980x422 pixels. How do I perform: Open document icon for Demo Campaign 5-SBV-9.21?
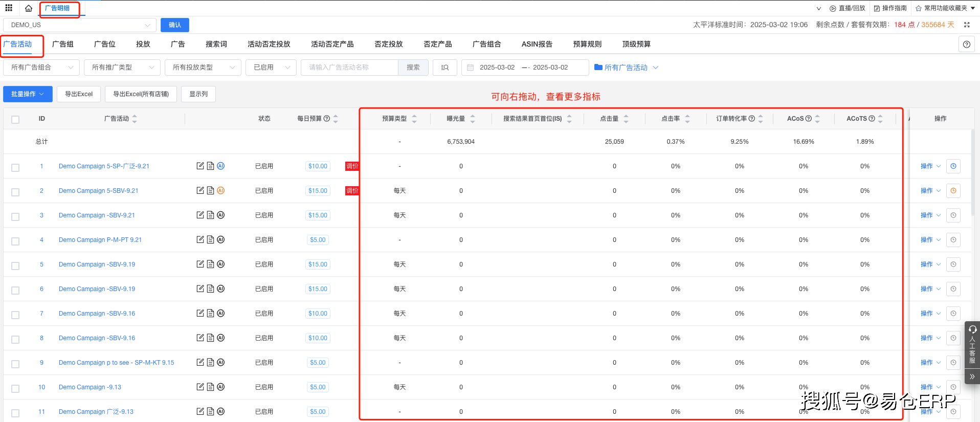[210, 191]
